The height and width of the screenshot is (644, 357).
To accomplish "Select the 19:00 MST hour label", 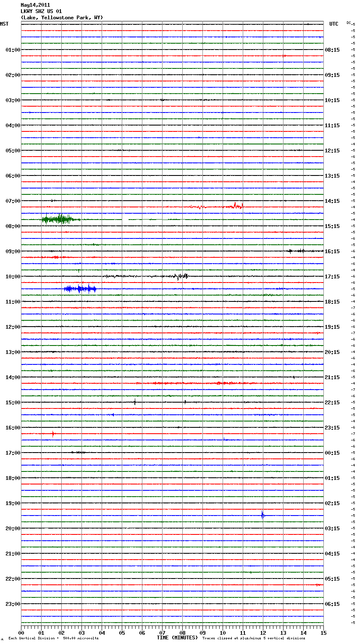I will coord(13,503).
